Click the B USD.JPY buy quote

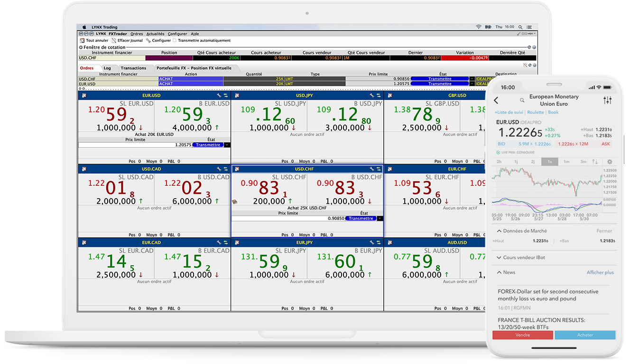(x=345, y=116)
